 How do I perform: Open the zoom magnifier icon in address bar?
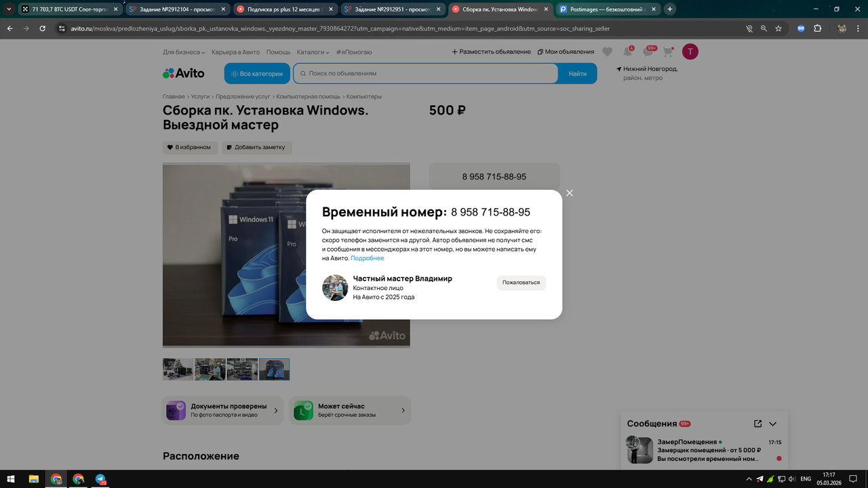tap(764, 28)
